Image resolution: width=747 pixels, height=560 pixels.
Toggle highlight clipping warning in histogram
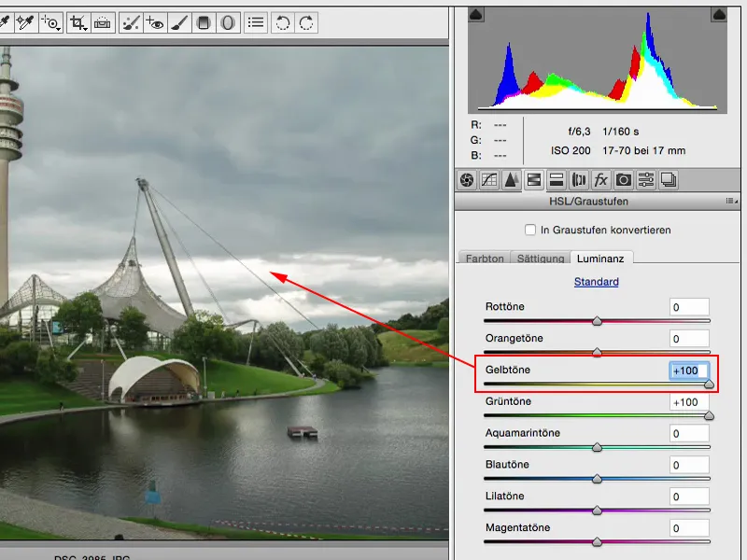pos(719,15)
